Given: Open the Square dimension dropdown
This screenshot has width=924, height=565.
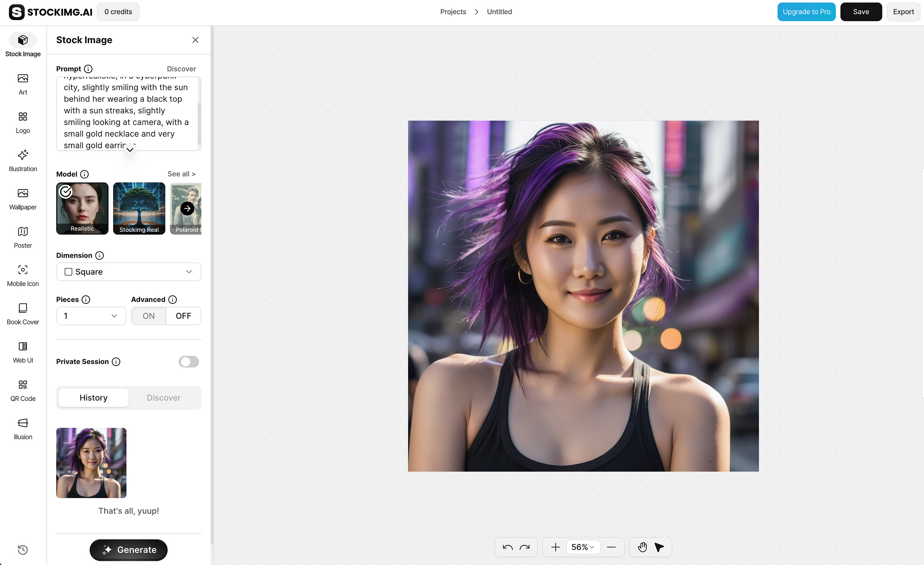Looking at the screenshot, I should point(129,272).
